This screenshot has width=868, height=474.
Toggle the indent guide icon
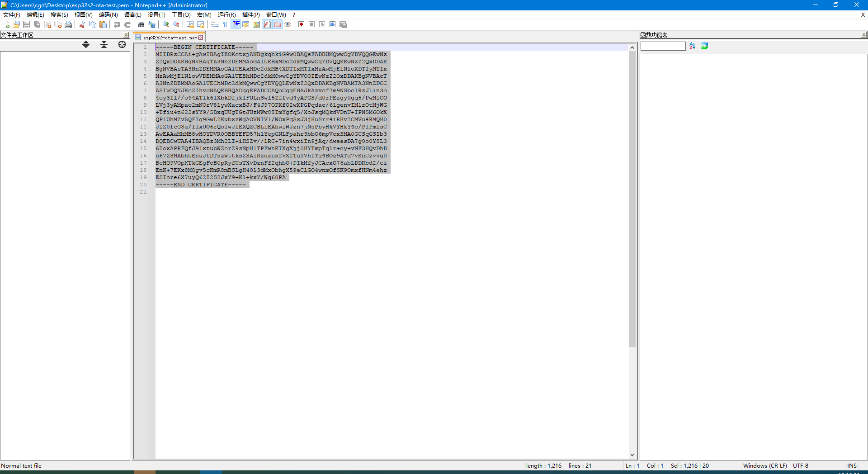pyautogui.click(x=236, y=24)
